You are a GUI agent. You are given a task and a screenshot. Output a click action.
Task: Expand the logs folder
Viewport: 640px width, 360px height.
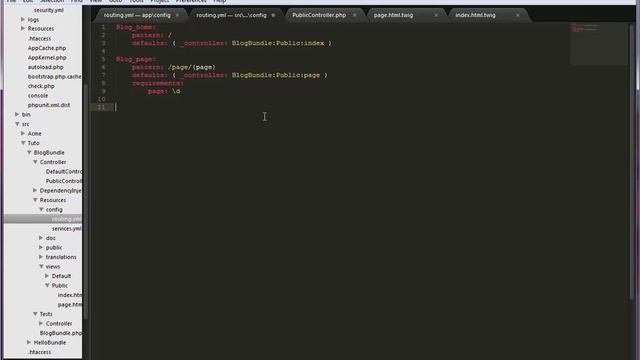(x=23, y=19)
